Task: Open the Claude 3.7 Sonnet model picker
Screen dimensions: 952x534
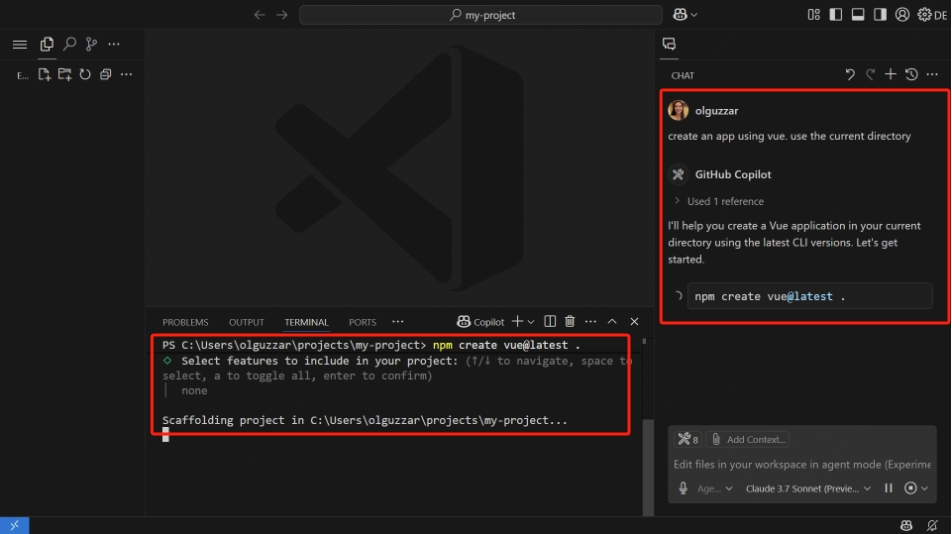Action: 808,488
